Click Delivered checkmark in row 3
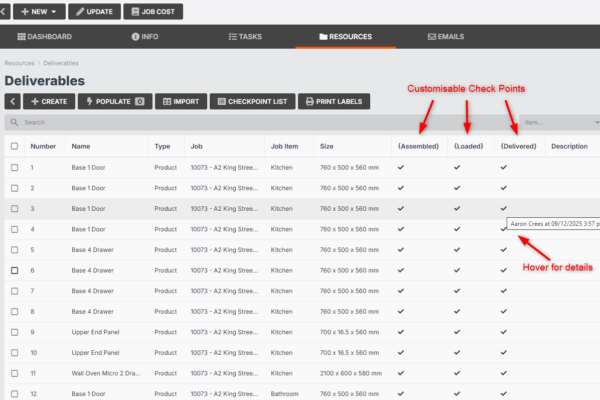The width and height of the screenshot is (600, 400). tap(504, 209)
